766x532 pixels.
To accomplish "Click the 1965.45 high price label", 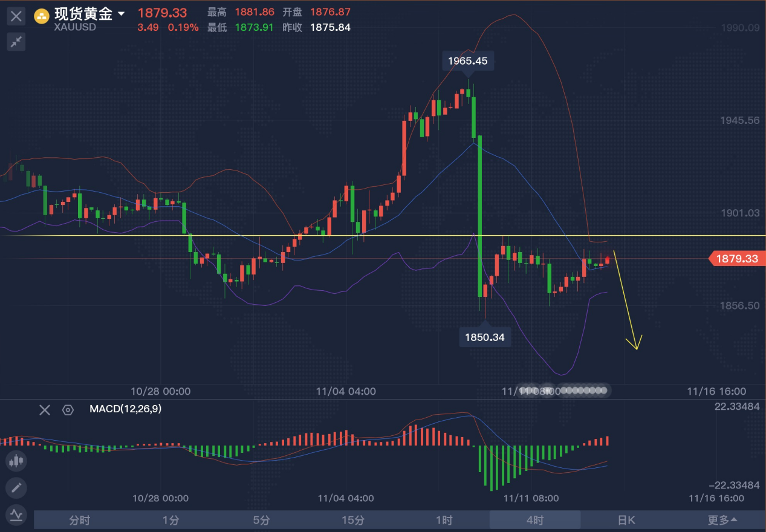I will click(467, 60).
